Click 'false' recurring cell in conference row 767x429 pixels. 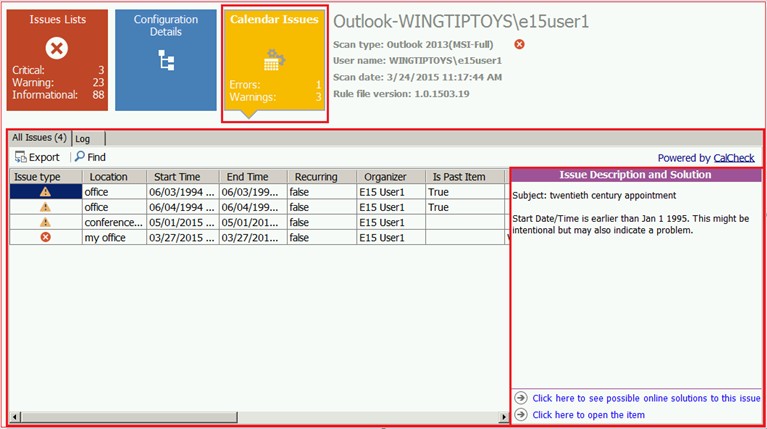[x=322, y=222]
